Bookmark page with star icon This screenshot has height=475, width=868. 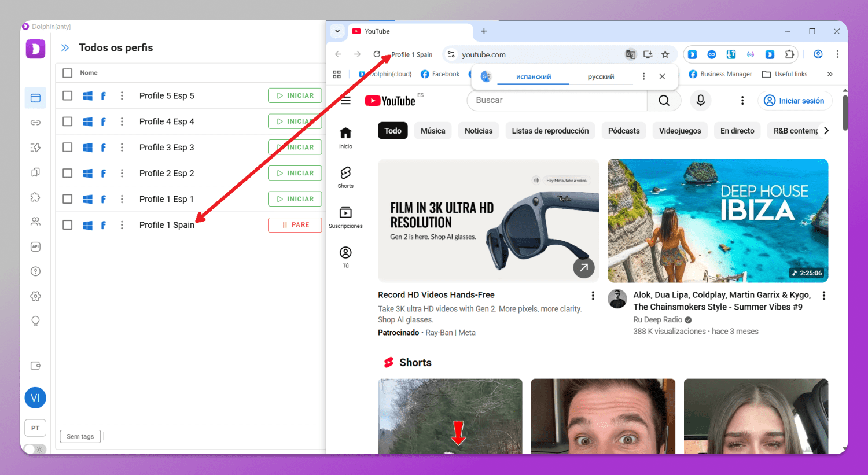click(665, 54)
